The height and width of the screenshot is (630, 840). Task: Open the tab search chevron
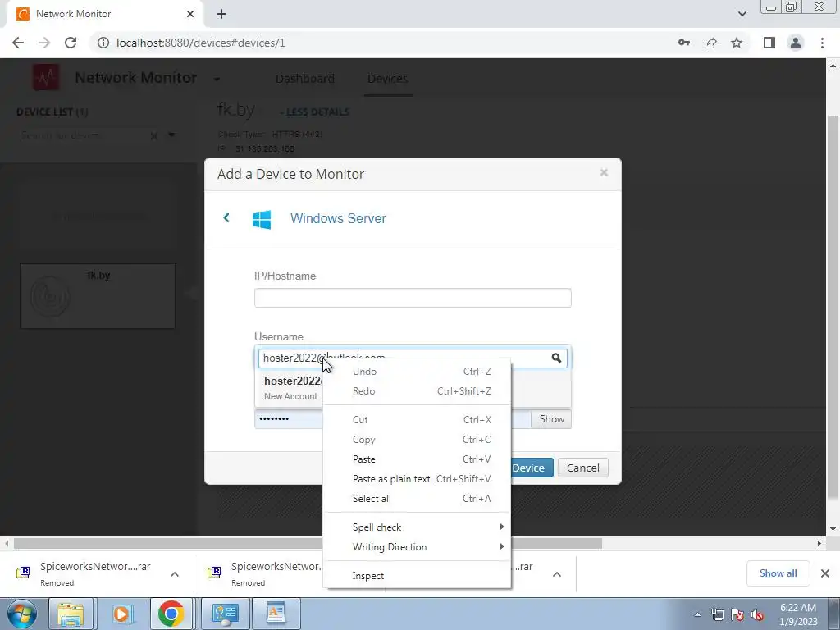(x=742, y=14)
